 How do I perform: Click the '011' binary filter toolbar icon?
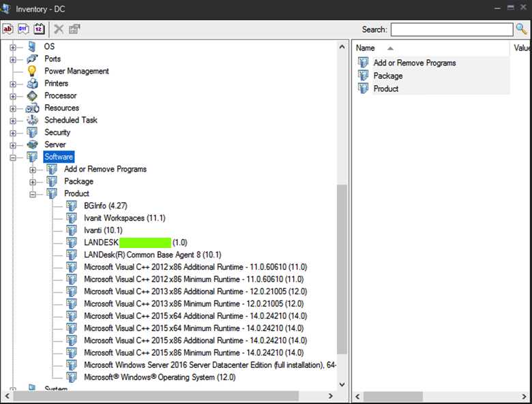(23, 29)
